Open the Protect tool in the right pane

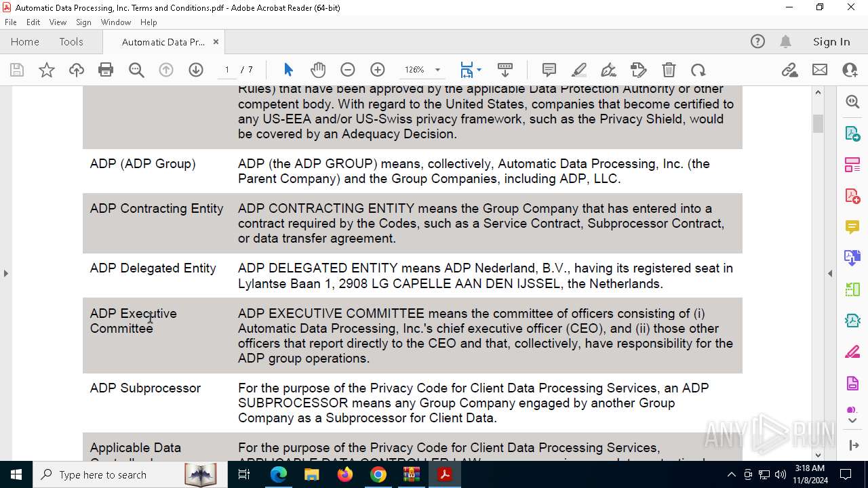click(x=852, y=383)
